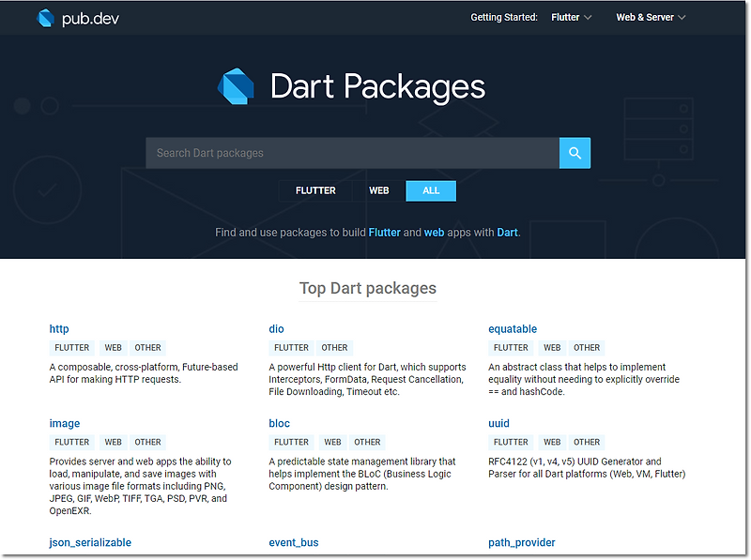Click the large Dart logo beside Dart Packages

236,86
